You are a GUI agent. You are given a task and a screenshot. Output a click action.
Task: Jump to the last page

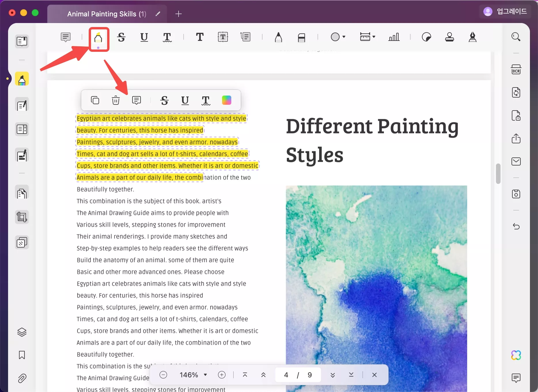[x=351, y=375]
